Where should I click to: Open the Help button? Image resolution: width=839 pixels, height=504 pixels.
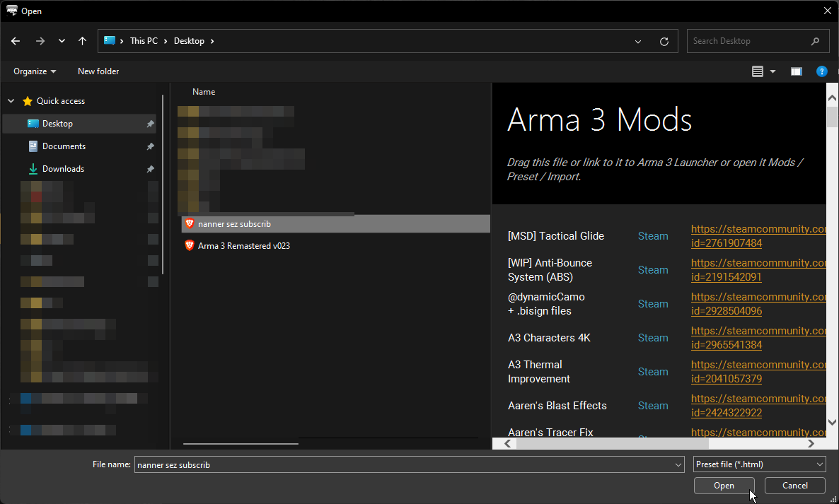[821, 71]
